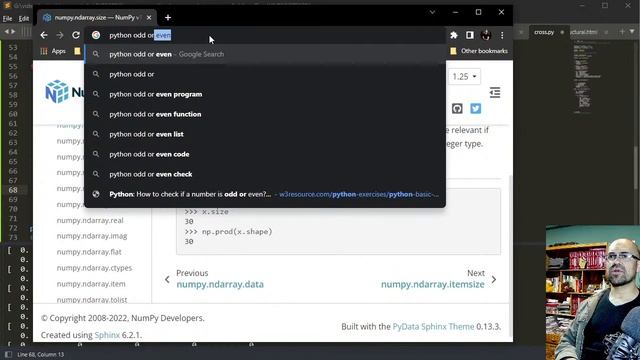Select suggestion python odd or even function

click(x=265, y=114)
